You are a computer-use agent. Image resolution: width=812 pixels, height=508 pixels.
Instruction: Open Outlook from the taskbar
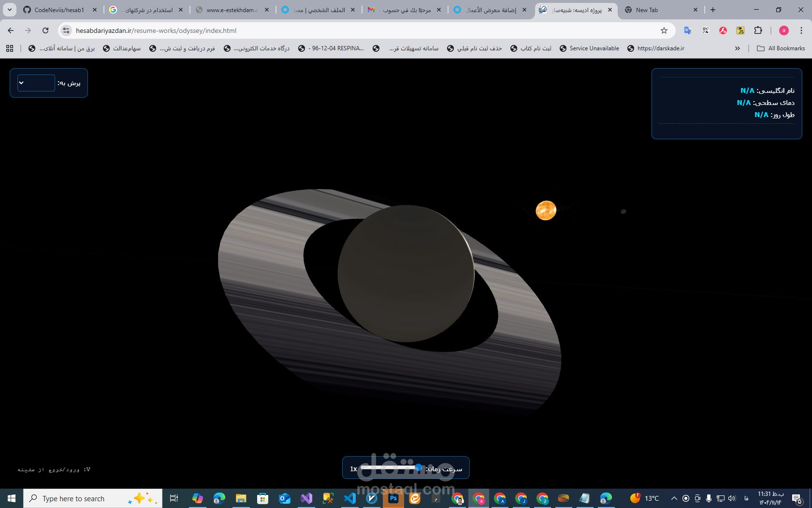click(285, 498)
